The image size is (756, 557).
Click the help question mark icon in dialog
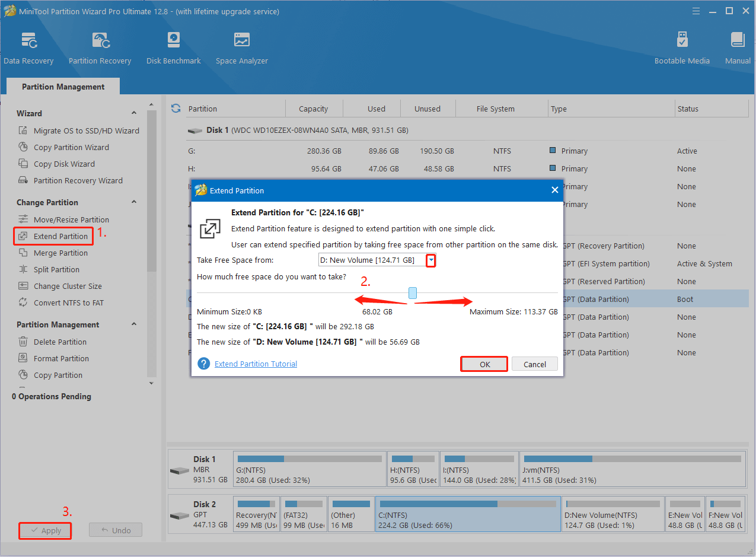click(x=204, y=364)
